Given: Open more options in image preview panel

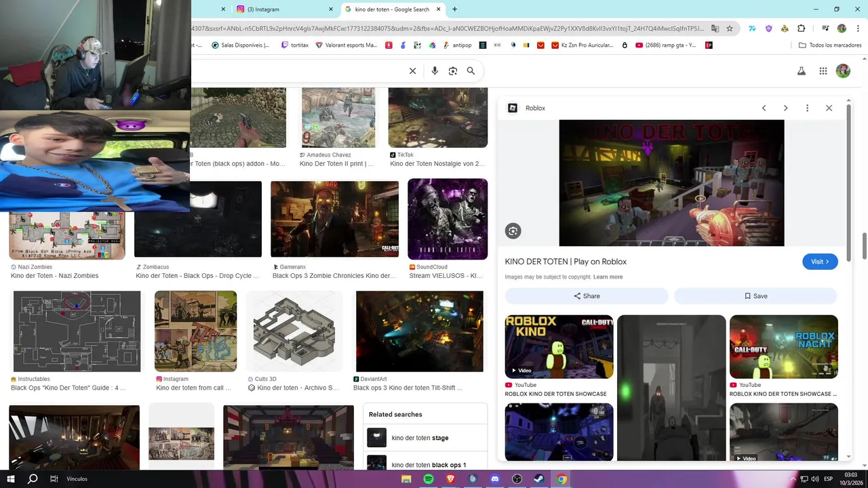Looking at the screenshot, I should [x=807, y=108].
